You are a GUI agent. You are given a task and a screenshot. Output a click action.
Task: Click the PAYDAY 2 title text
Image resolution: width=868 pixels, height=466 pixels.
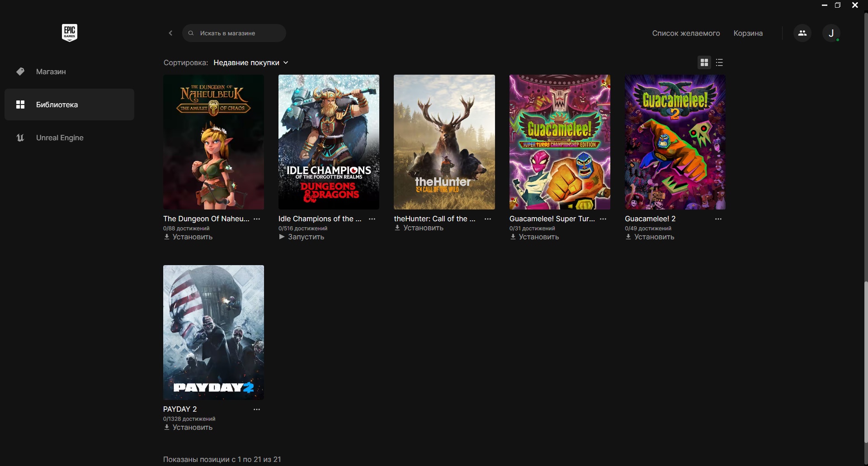point(180,409)
